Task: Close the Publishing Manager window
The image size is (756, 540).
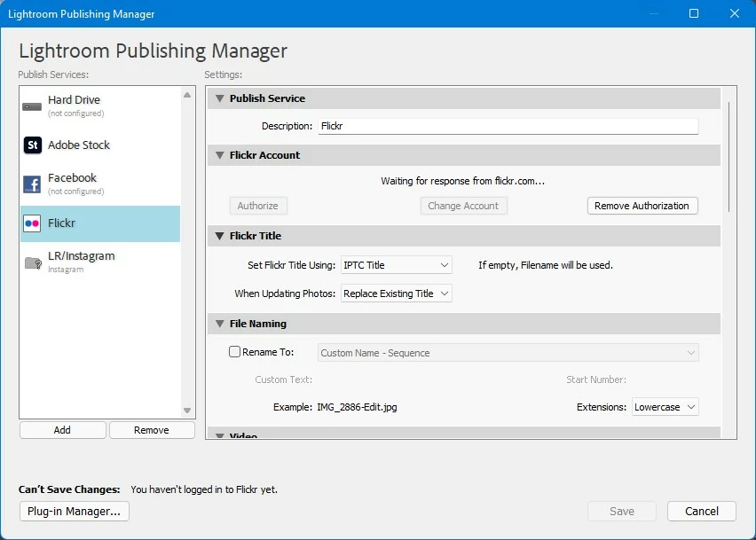Action: coord(735,13)
